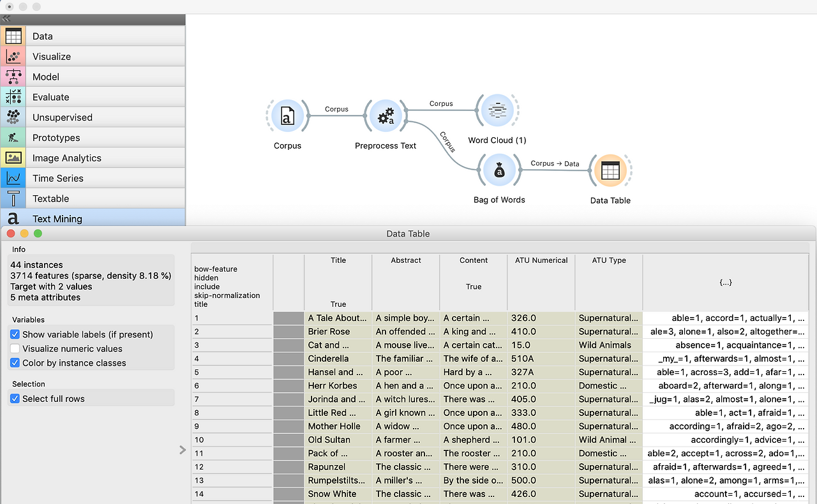Sort by the ATU Numerical column header

tap(541, 283)
